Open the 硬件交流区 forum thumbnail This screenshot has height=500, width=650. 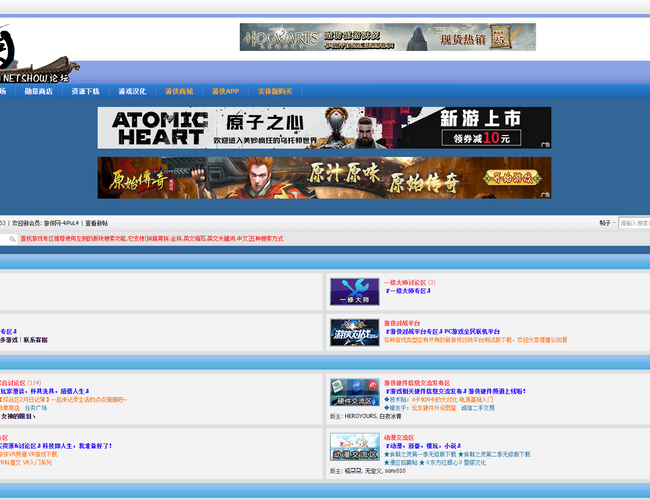tap(354, 392)
